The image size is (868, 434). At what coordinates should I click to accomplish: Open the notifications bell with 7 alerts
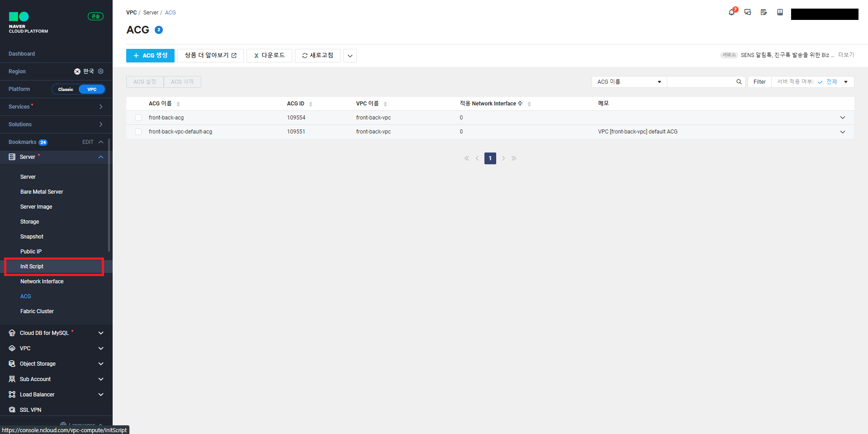coord(731,12)
